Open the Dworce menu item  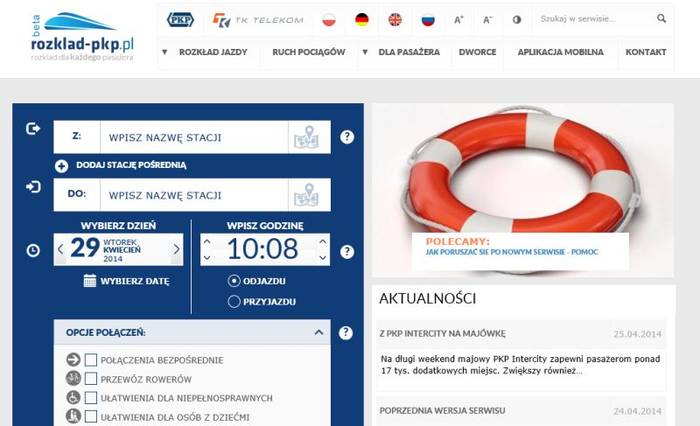(477, 52)
